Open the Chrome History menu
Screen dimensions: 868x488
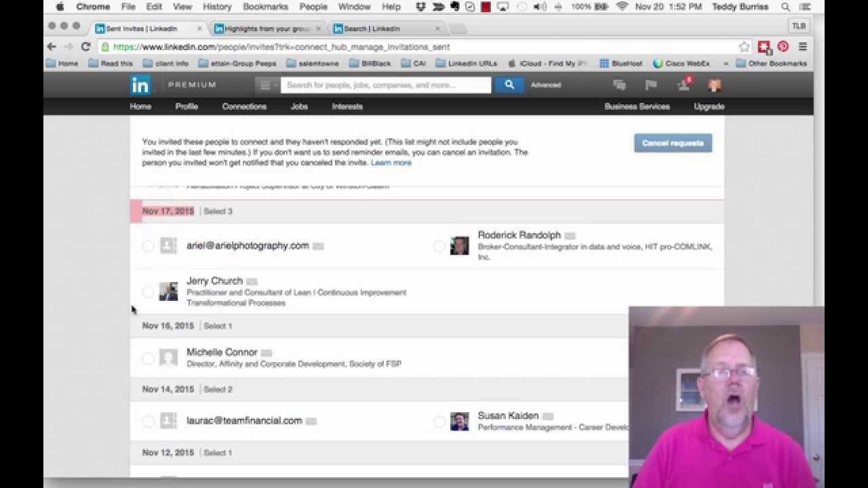(217, 7)
